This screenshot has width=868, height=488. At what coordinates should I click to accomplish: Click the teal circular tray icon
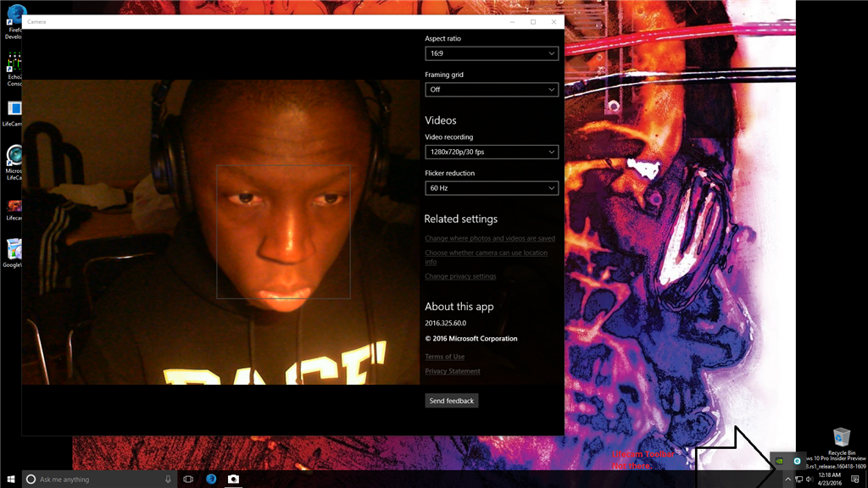click(x=797, y=461)
